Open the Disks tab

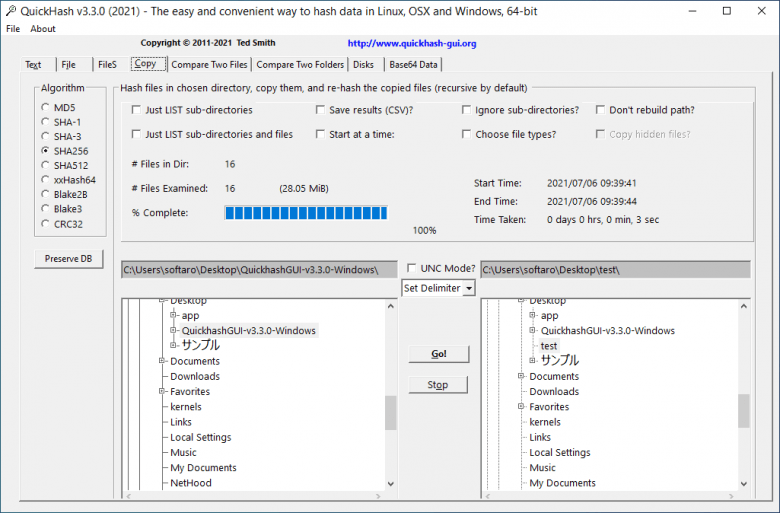pos(363,65)
